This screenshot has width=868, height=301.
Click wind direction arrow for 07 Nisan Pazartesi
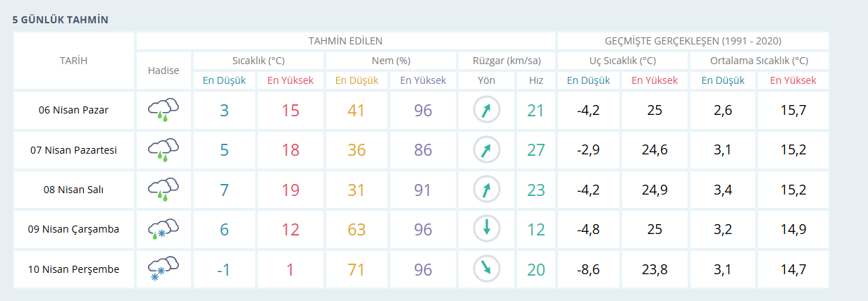[x=486, y=149]
